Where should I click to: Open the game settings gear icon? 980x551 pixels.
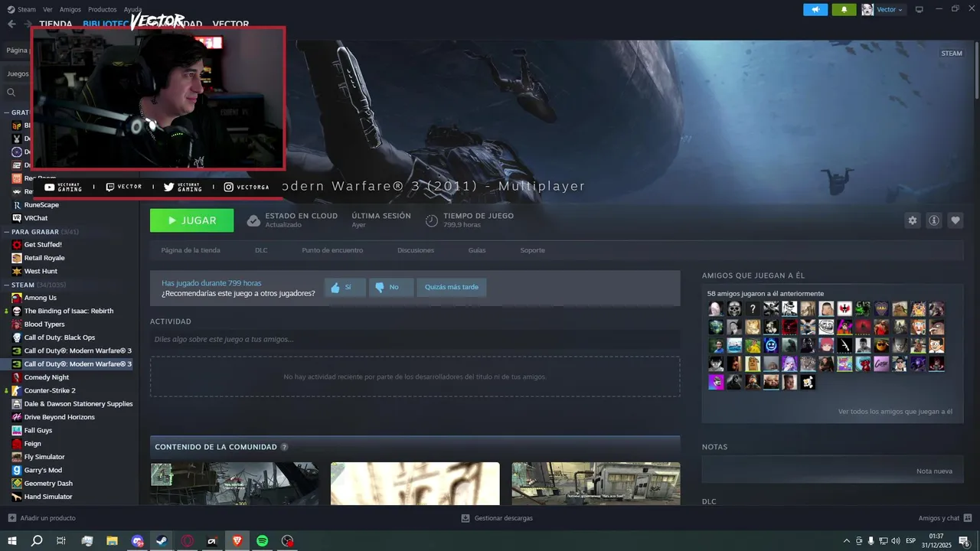coord(912,220)
